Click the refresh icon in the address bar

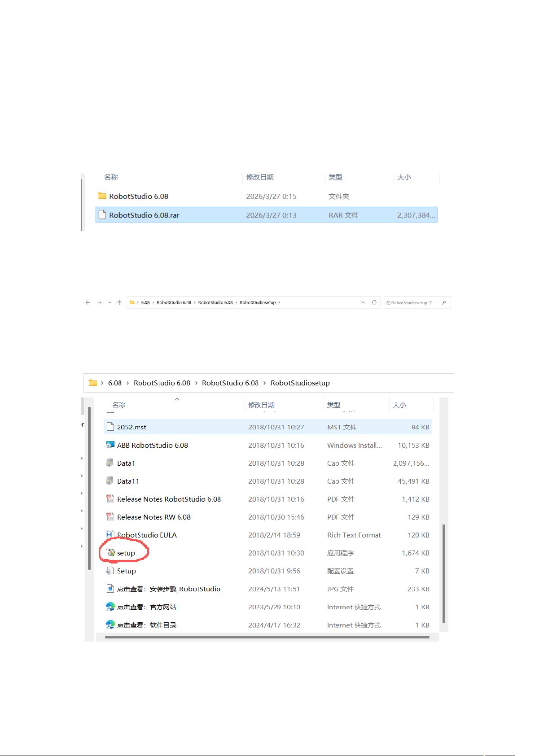pyautogui.click(x=374, y=302)
